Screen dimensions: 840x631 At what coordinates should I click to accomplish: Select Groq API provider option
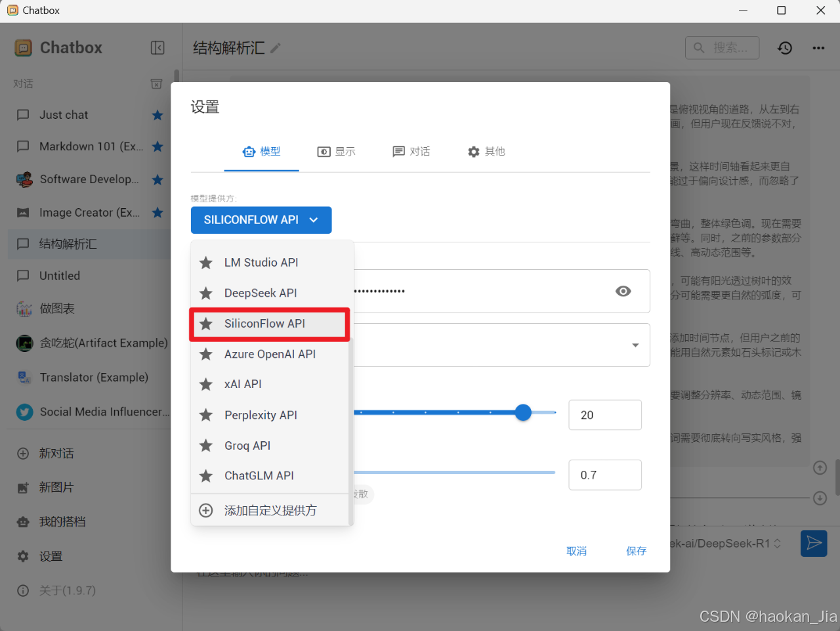[x=270, y=445]
